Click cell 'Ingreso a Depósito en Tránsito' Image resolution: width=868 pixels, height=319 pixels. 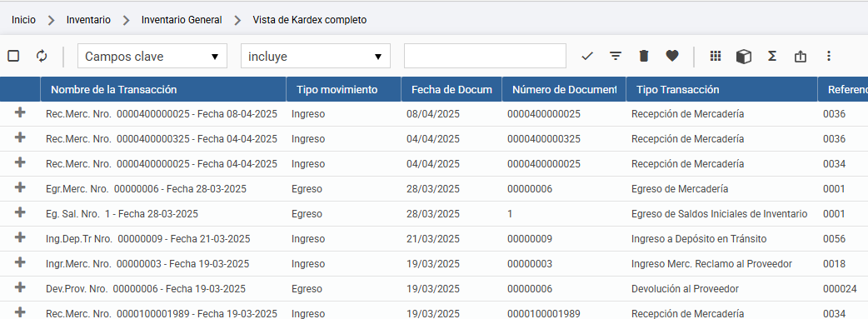point(699,239)
